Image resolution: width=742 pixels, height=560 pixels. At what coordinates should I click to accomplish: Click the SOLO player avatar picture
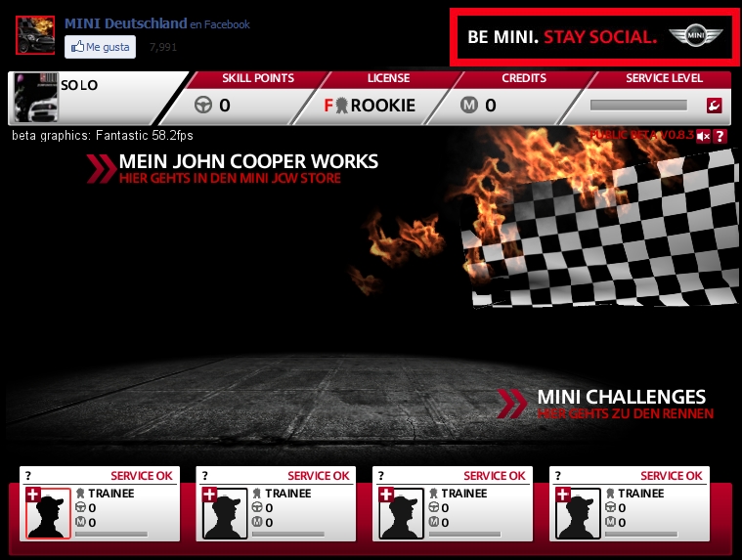(x=35, y=97)
